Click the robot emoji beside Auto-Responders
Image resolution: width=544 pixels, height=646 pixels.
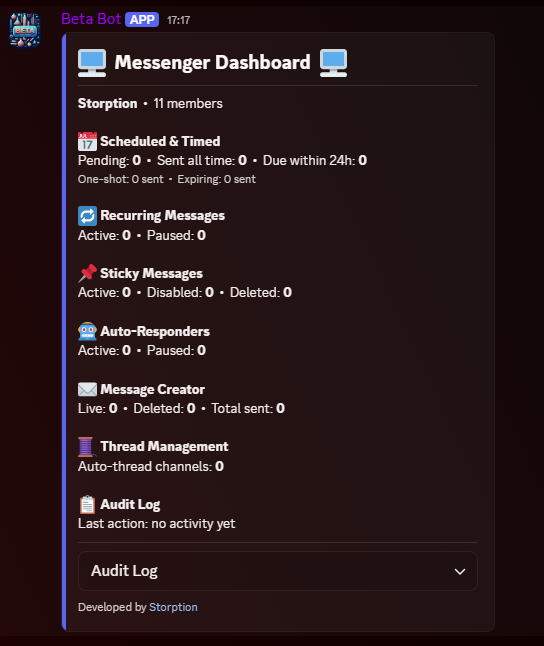click(87, 331)
